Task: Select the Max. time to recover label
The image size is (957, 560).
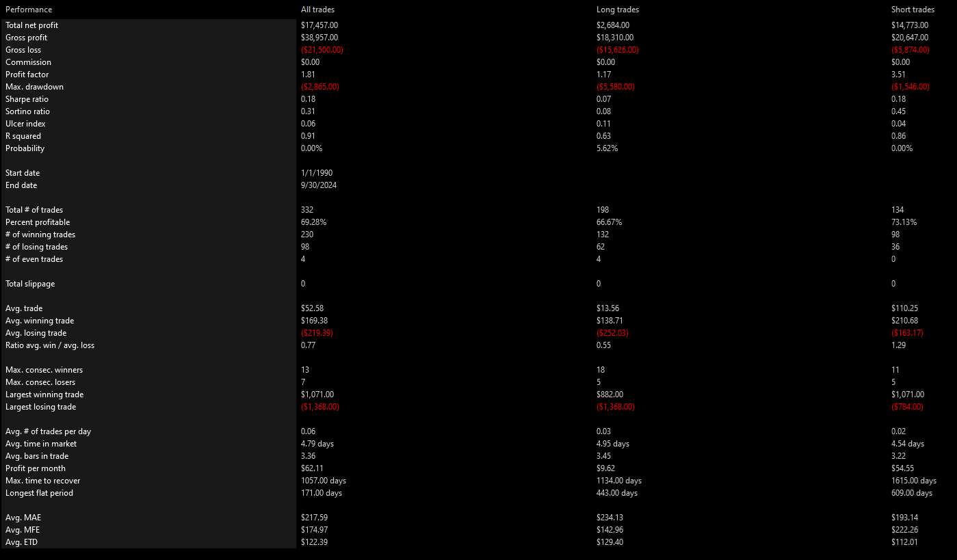Action: [x=42, y=481]
